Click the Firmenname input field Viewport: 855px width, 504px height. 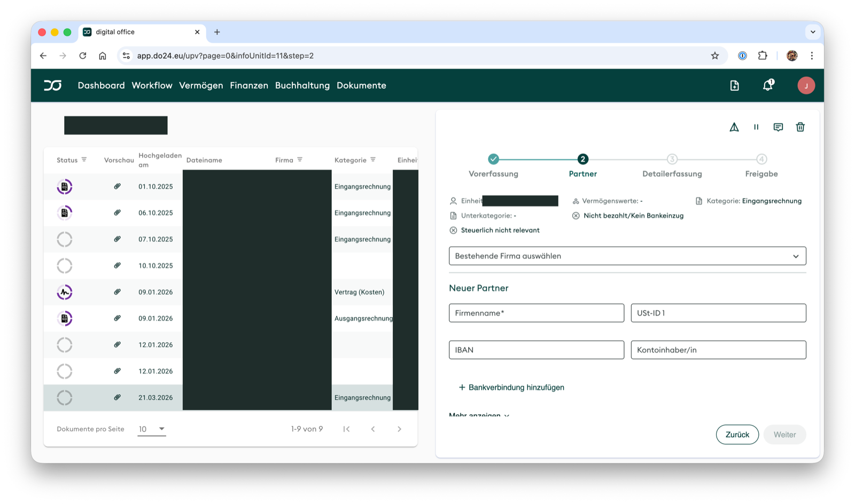point(537,313)
